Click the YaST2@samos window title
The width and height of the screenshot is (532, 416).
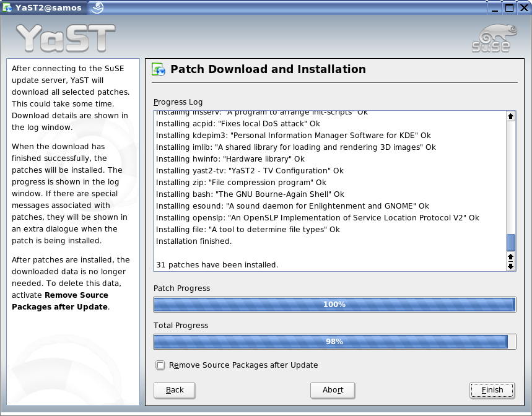click(x=48, y=8)
